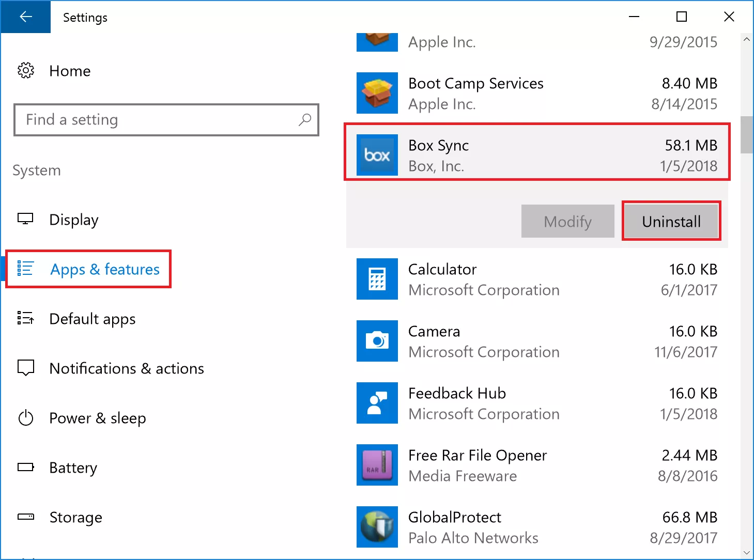
Task: Click the 8/29/2017 install date
Action: [684, 538]
